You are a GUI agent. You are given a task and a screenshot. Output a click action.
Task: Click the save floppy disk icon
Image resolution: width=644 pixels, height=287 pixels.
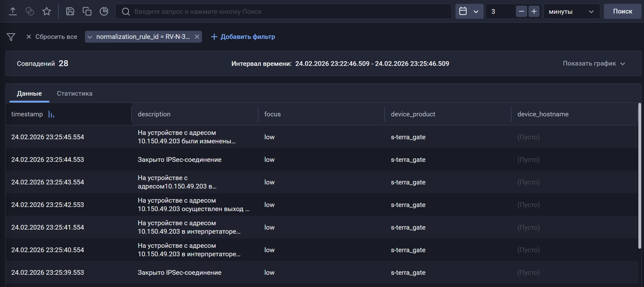point(70,12)
